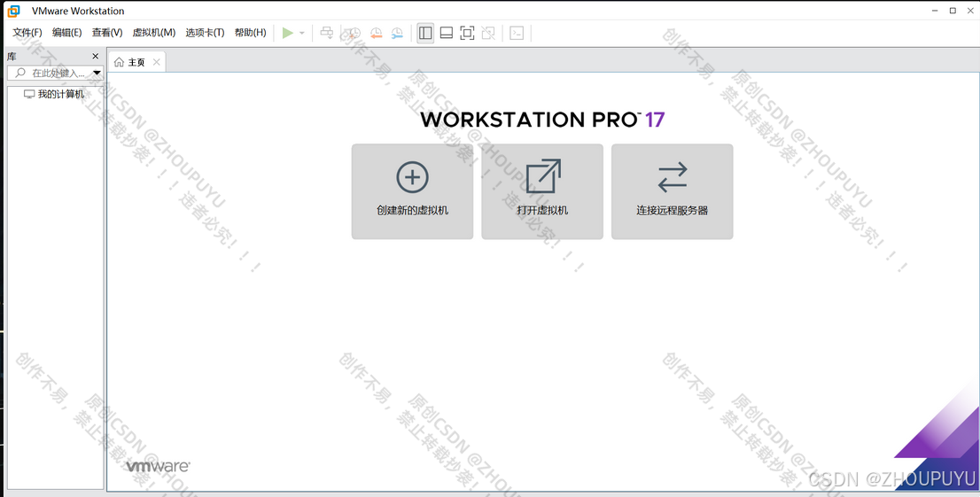This screenshot has width=980, height=497.
Task: Click the send Ctrl+Alt+Del toolbar icon
Action: (x=327, y=33)
